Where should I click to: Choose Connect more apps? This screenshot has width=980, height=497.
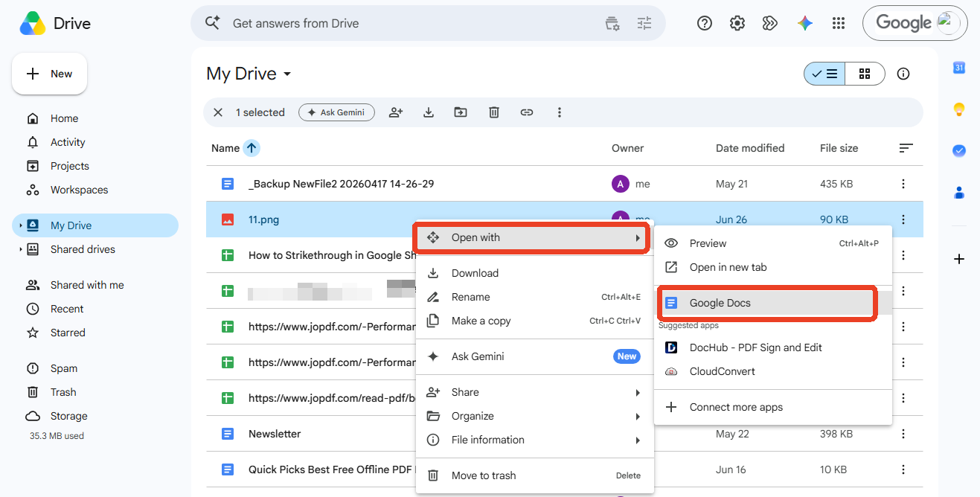click(x=773, y=407)
